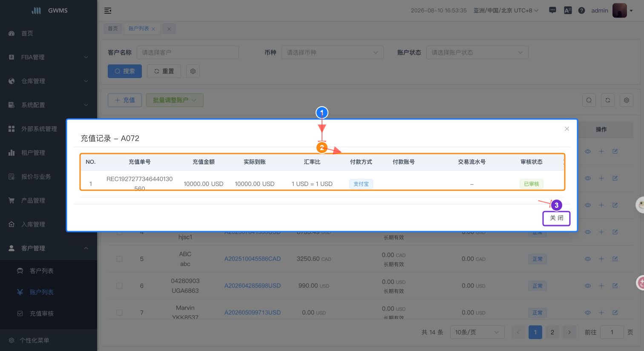
Task: Open timezone selector 亚洲/中国/北京 UTC+8
Action: click(506, 10)
